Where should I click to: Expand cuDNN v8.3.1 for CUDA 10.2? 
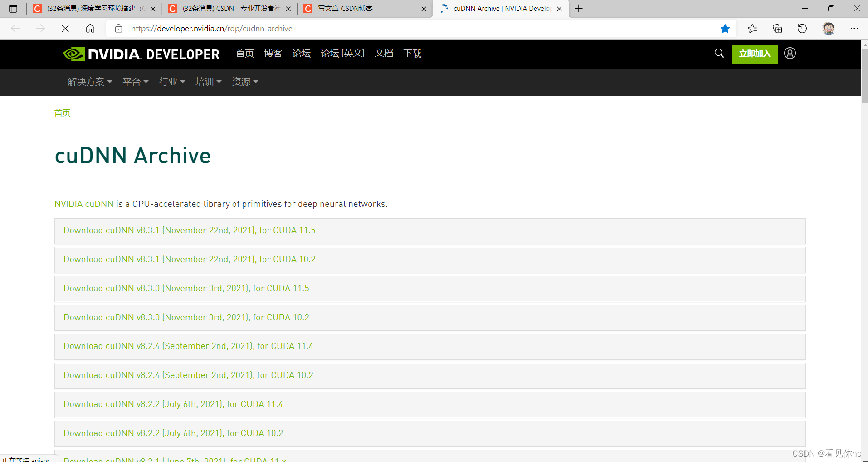pyautogui.click(x=430, y=260)
